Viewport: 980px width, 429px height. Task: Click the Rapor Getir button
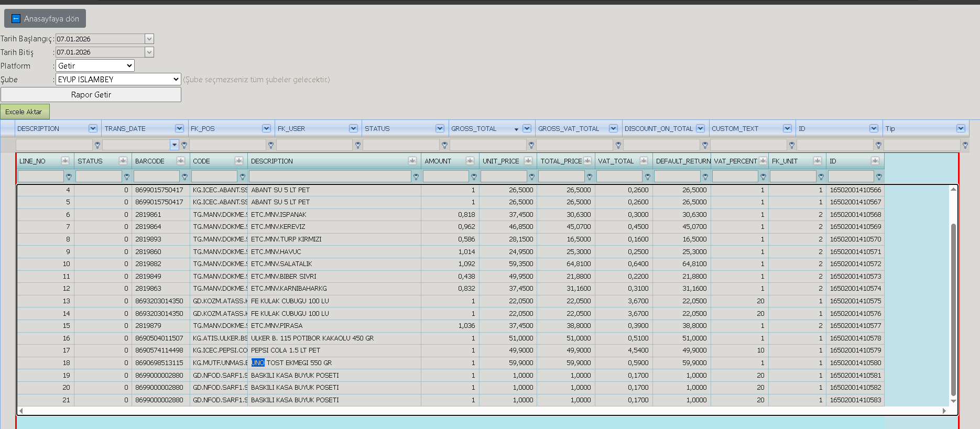pos(91,95)
